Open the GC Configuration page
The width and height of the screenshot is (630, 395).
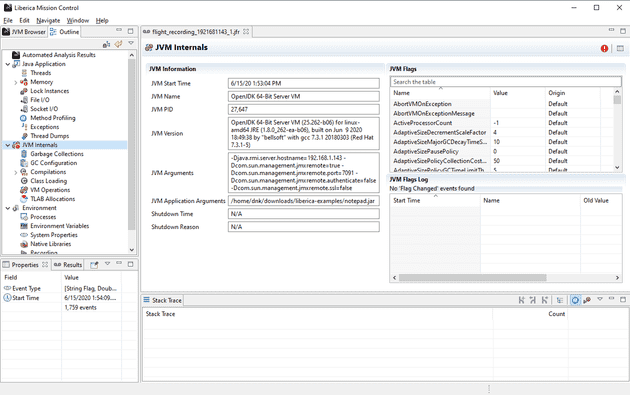tap(53, 163)
